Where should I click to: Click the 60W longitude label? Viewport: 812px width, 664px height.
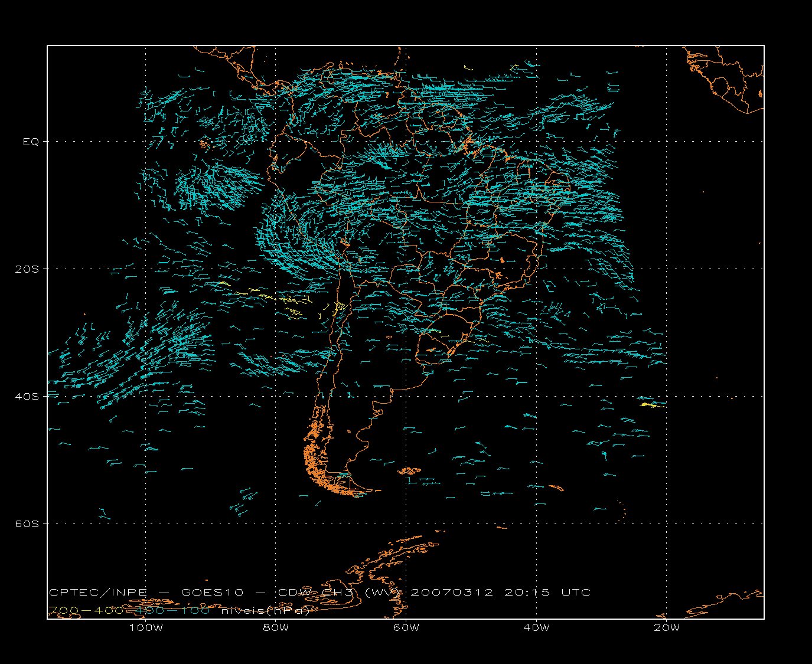click(x=406, y=627)
